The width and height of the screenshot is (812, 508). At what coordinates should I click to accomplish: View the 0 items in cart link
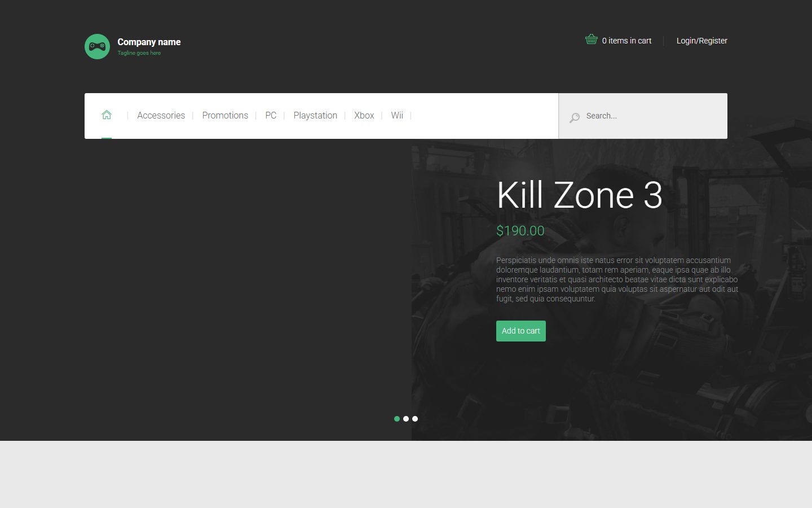coord(626,41)
